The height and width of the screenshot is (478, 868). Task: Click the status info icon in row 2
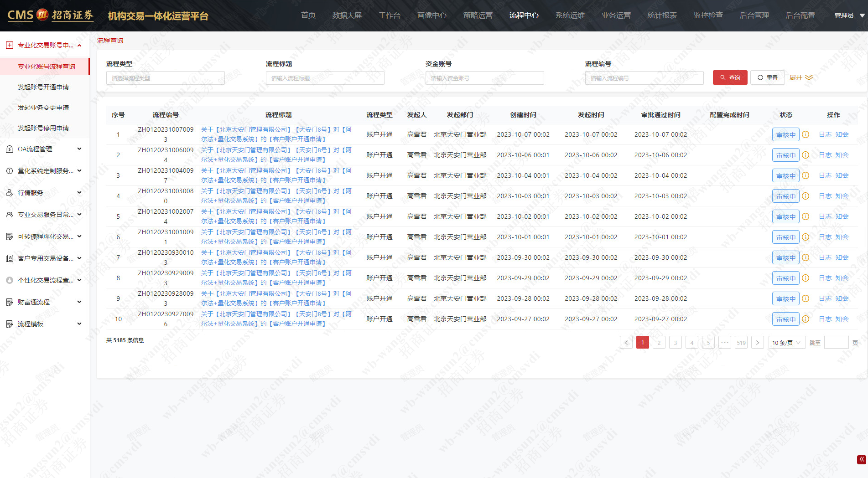coord(806,155)
